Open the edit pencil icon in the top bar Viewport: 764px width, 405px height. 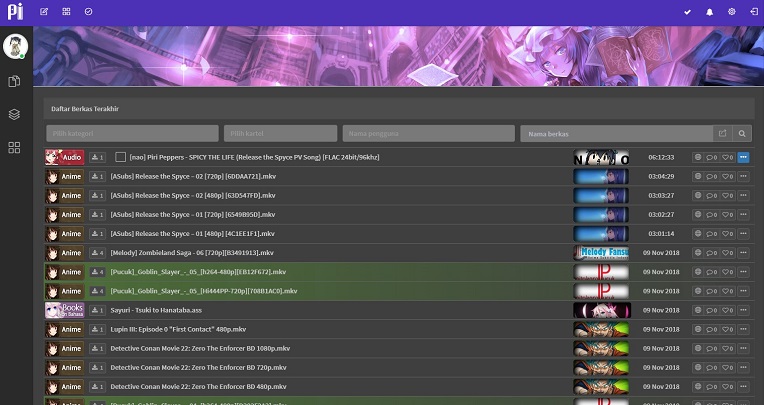click(x=44, y=11)
